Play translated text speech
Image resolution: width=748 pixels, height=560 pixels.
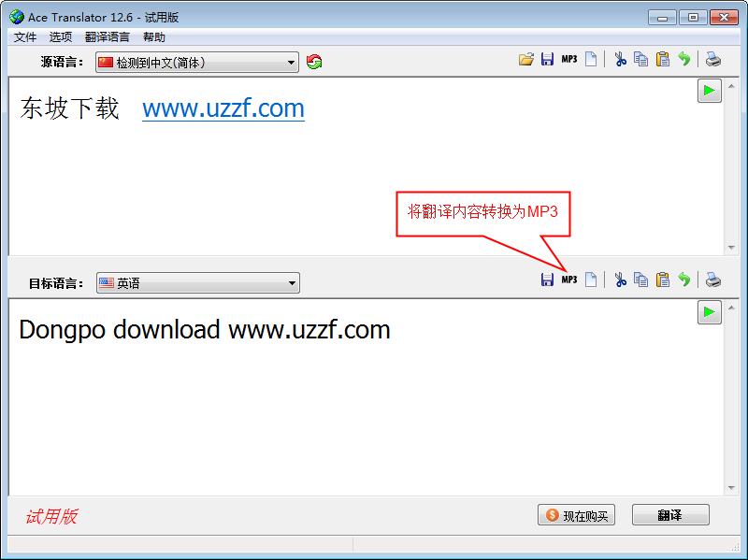(x=710, y=312)
